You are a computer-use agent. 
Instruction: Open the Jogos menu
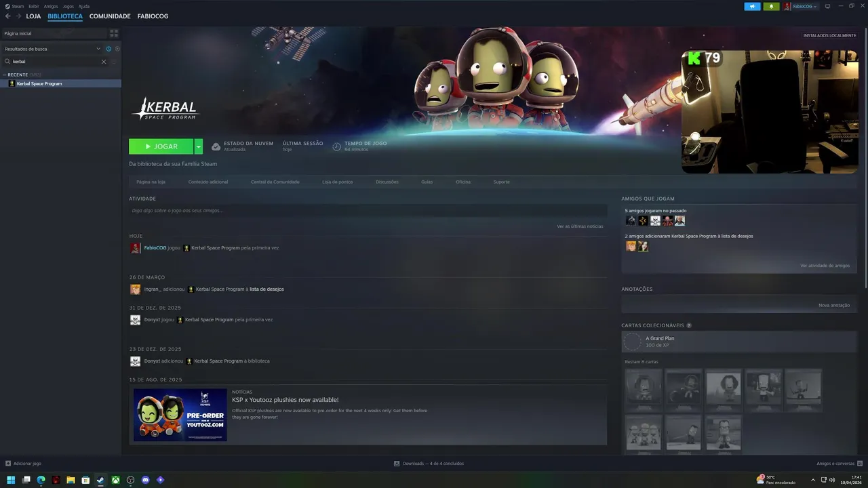pos(68,6)
